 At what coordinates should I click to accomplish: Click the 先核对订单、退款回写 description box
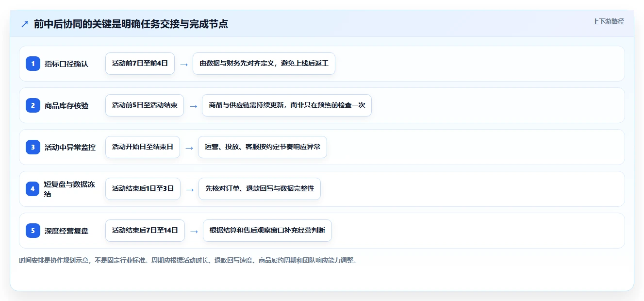click(260, 189)
